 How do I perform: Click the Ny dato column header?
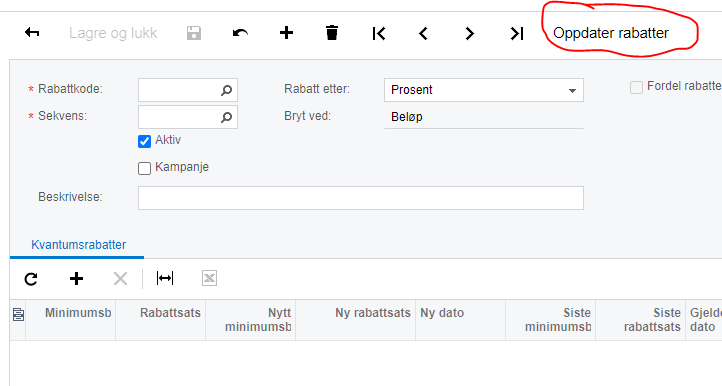pos(460,320)
